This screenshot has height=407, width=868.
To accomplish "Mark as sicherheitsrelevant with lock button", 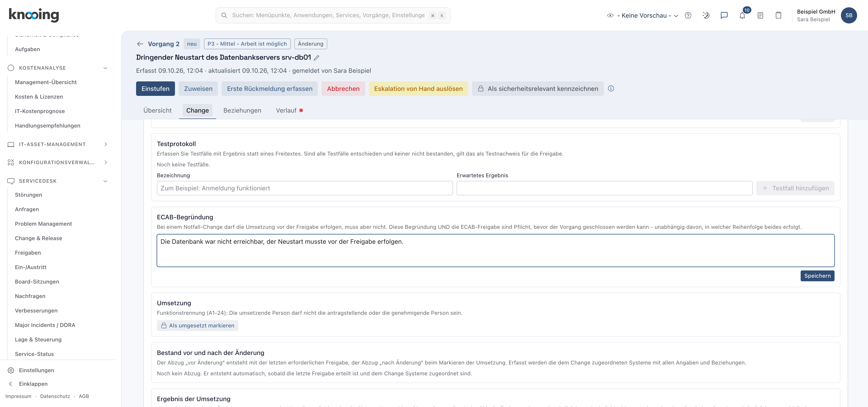I will (x=538, y=89).
